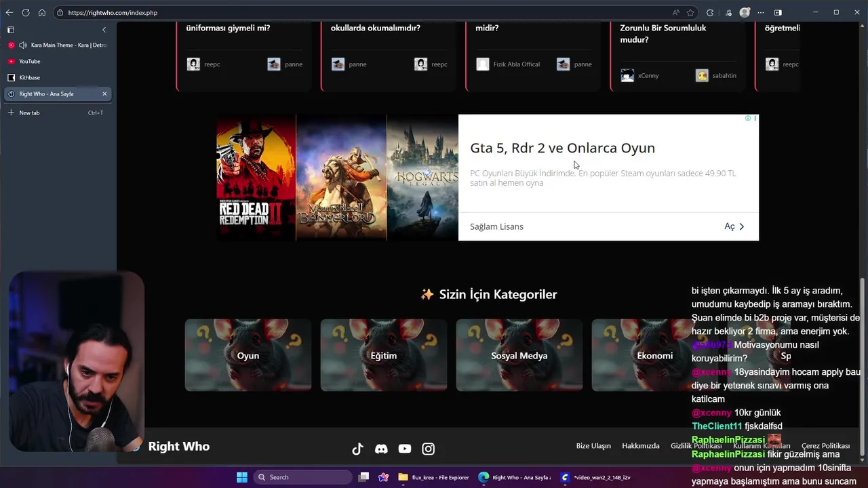This screenshot has width=868, height=488.
Task: Click the 'Gta 5, Rdr 2 ve Onlarca Oyun' ad headline
Action: click(562, 148)
